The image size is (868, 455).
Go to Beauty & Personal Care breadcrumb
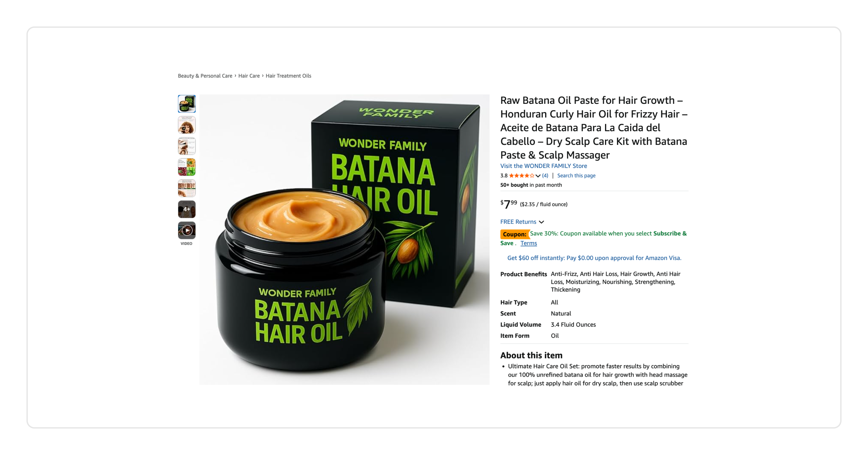point(205,76)
